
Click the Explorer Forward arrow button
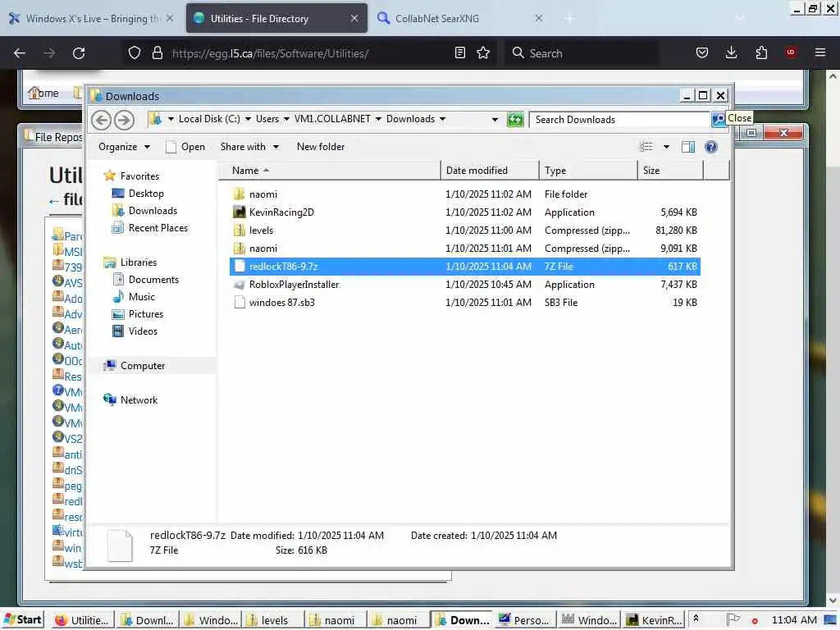pyautogui.click(x=125, y=120)
